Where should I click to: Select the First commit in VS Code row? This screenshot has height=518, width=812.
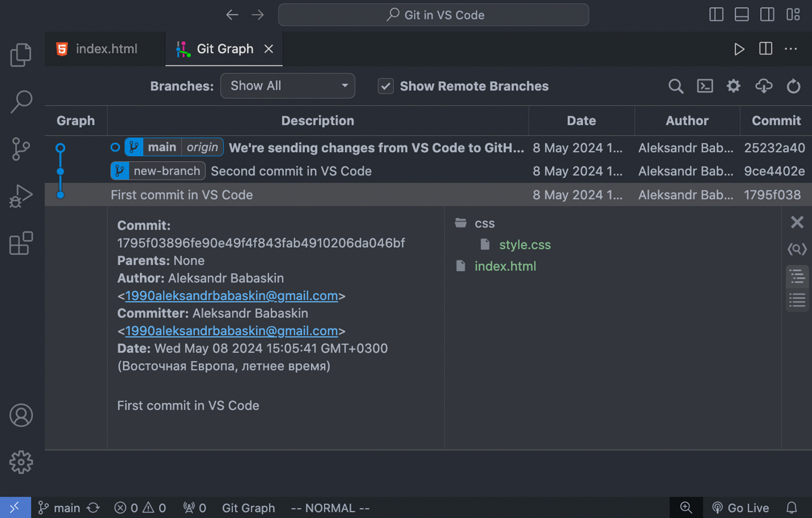(428, 194)
